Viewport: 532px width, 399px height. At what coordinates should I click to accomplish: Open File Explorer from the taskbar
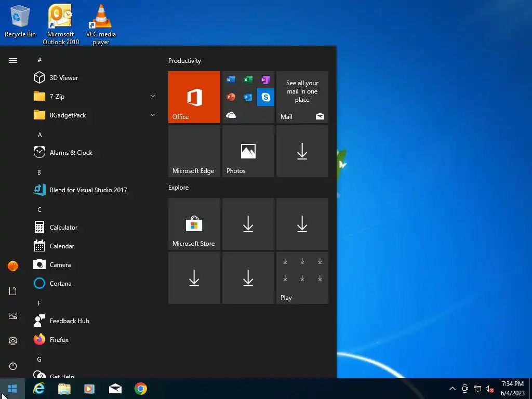[x=64, y=389]
